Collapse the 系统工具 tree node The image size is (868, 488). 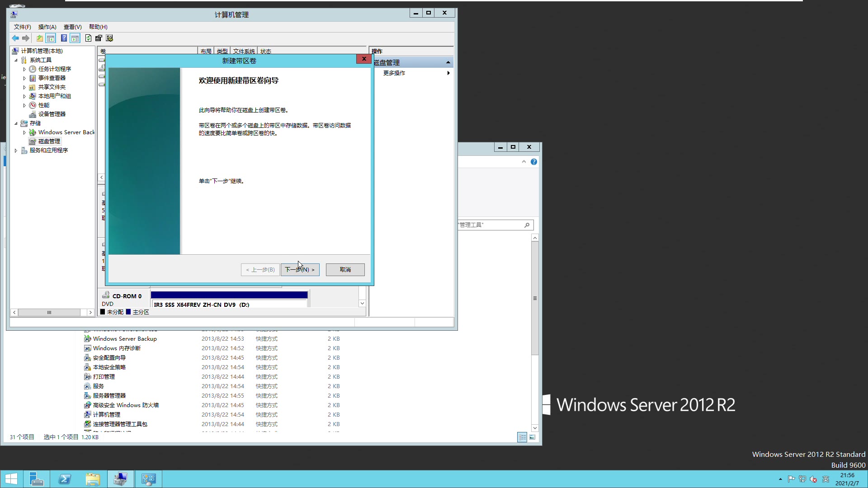pyautogui.click(x=16, y=60)
